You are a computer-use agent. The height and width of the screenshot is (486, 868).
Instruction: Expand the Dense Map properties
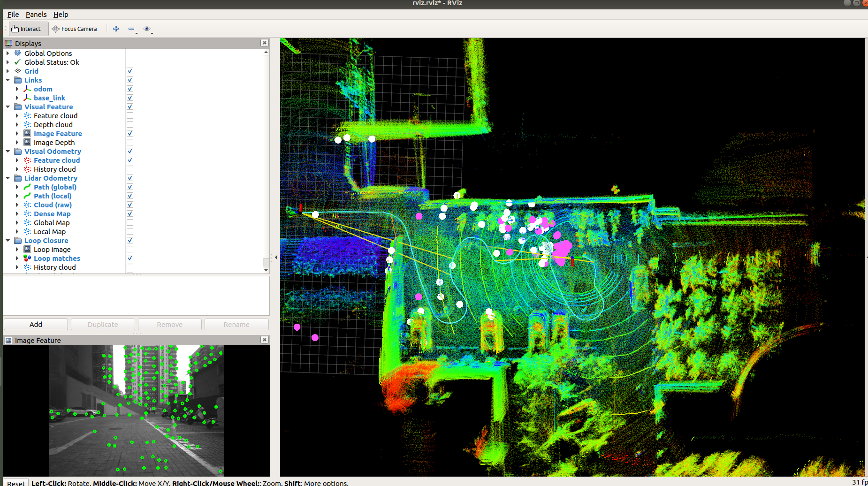pos(17,213)
